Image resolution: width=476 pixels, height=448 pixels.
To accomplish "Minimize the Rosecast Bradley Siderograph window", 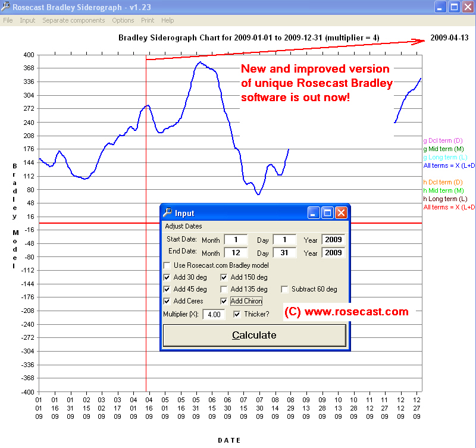I will 440,7.
